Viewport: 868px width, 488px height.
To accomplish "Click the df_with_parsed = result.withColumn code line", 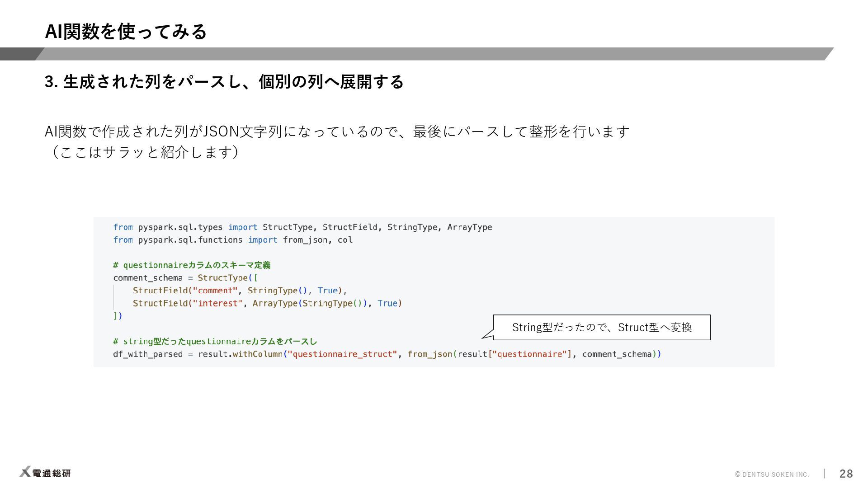I will 387,354.
